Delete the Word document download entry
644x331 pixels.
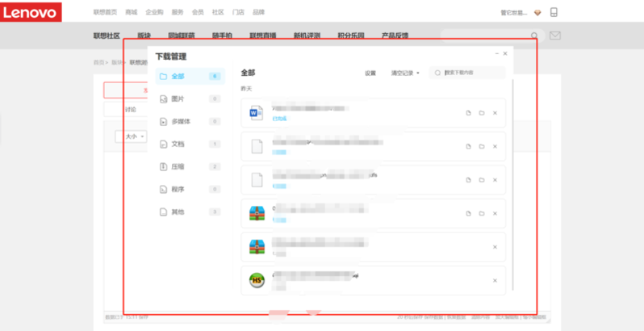pos(495,113)
